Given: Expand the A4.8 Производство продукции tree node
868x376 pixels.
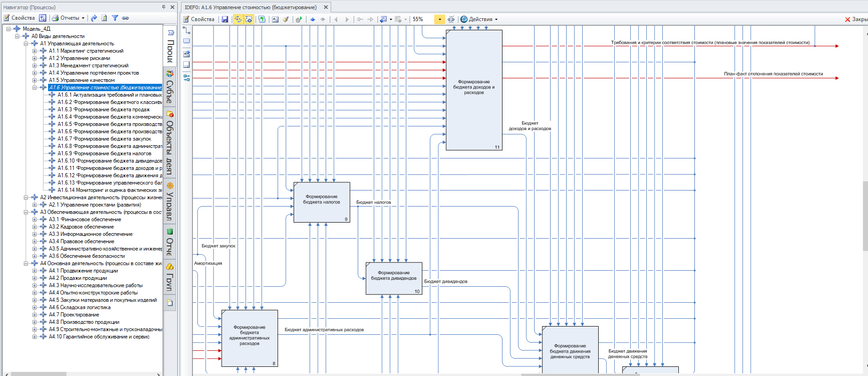Looking at the screenshot, I should [35, 322].
